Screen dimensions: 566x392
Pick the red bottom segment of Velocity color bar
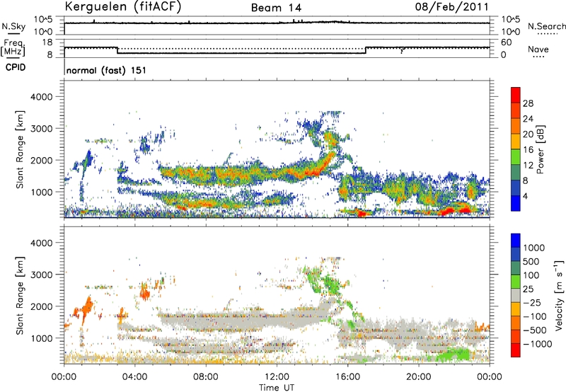coord(516,350)
